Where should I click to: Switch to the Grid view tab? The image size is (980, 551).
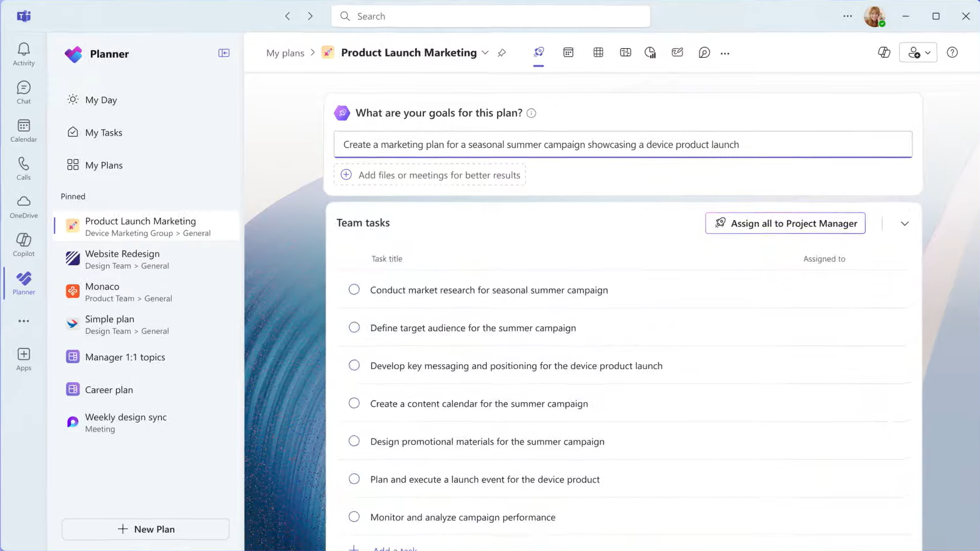coord(598,52)
